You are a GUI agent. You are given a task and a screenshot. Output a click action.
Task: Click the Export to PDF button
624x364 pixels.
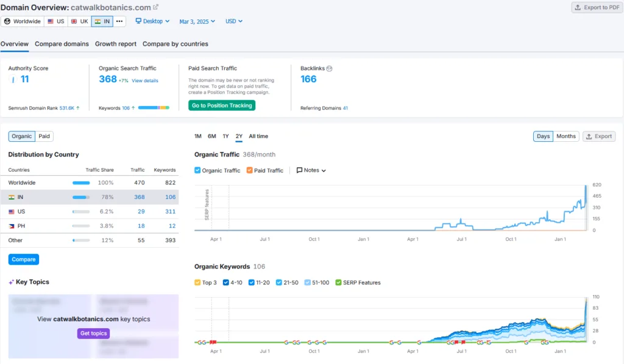597,7
